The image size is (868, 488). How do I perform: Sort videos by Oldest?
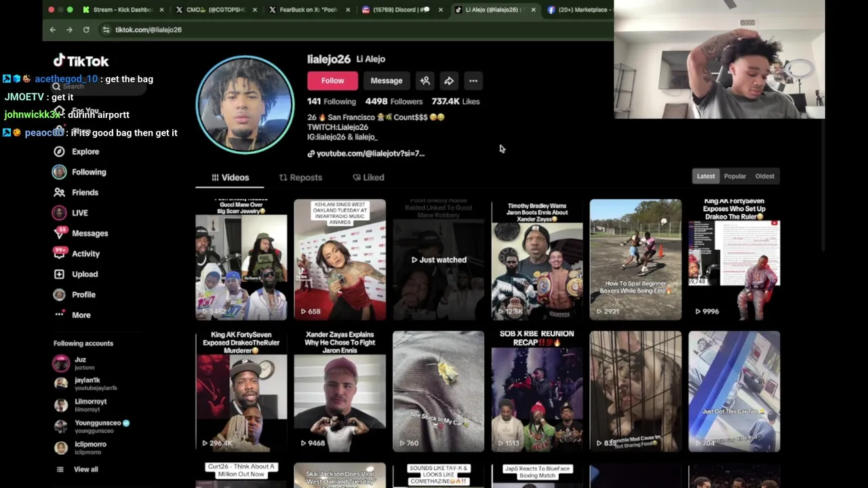click(765, 176)
